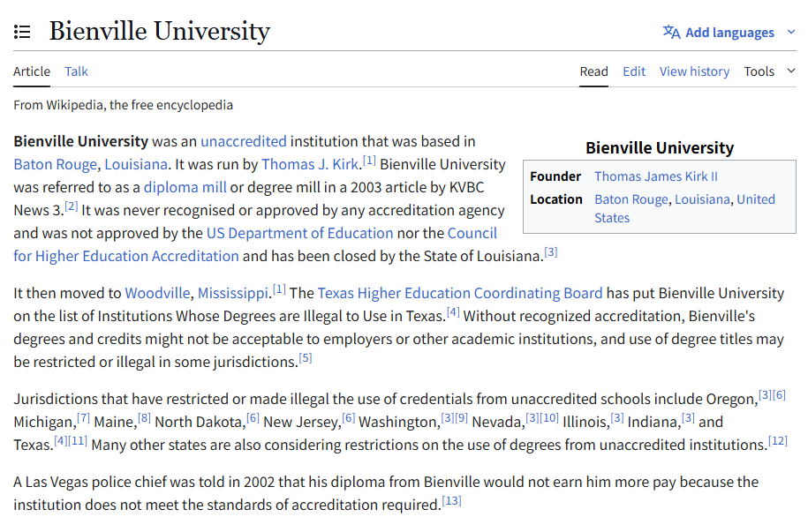This screenshot has width=808, height=532.
Task: Select the Article tab
Action: pyautogui.click(x=32, y=71)
